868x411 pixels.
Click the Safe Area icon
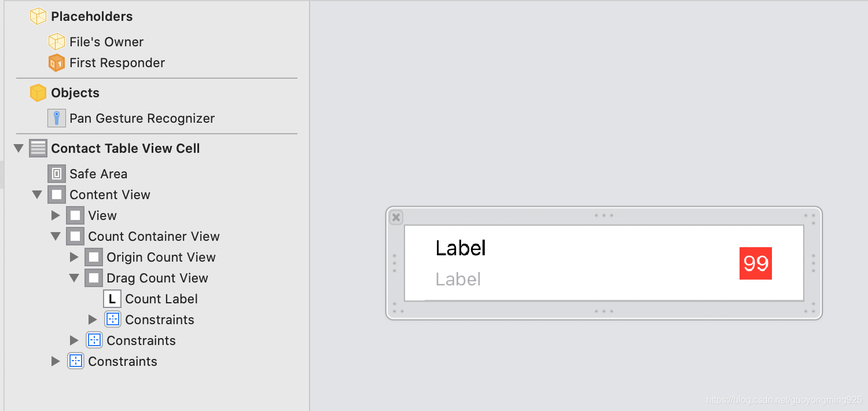pos(57,173)
